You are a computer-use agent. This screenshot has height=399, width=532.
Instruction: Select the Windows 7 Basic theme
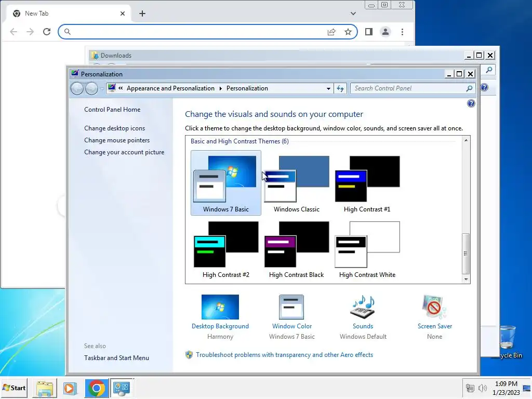coord(225,183)
